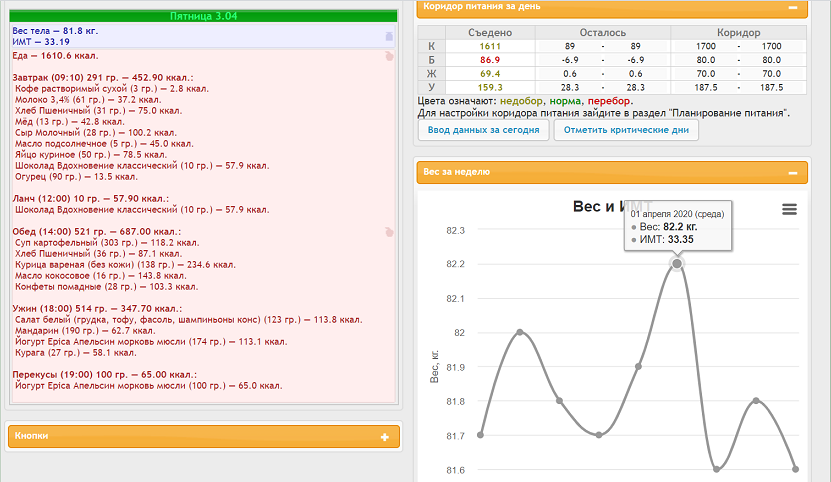831x482 pixels.
Task: Expand the Кнопки panel with plus icon
Action: click(385, 437)
